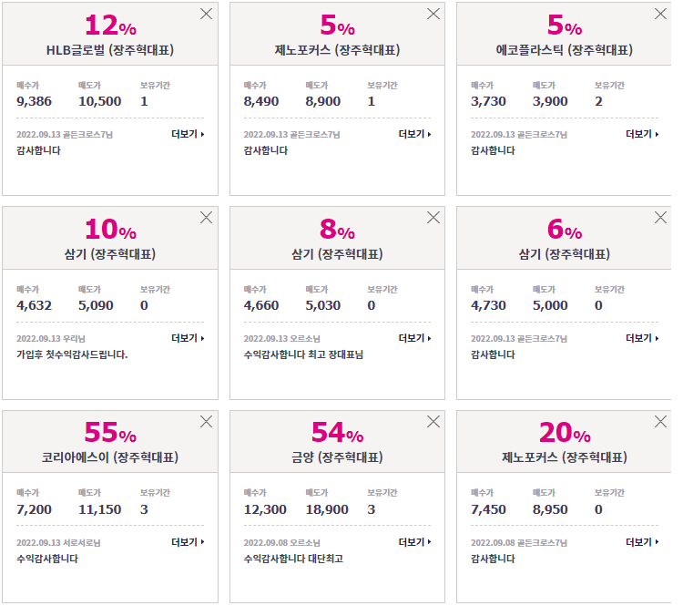Open 더보기 on 코리아에스이 card
This screenshot has height=616, width=683.
click(188, 542)
